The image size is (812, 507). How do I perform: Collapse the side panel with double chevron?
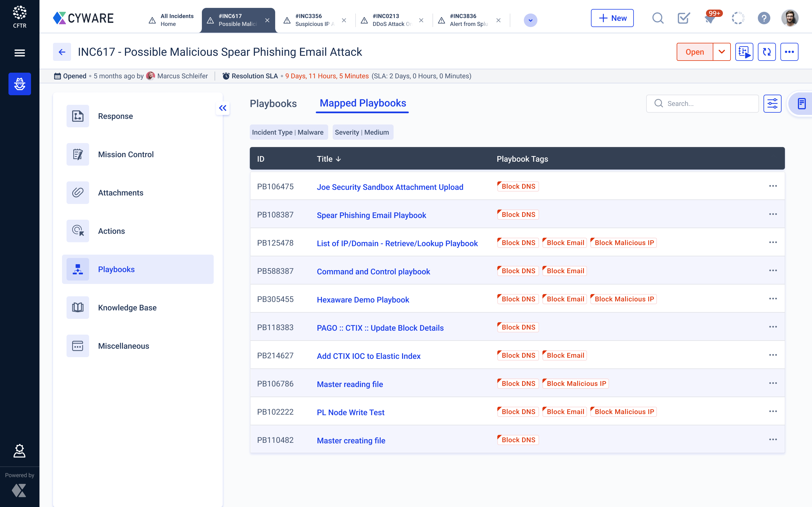click(x=222, y=108)
